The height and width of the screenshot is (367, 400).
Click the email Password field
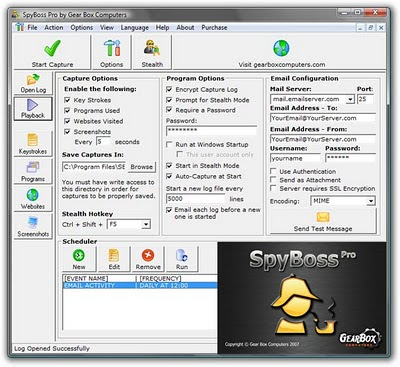coord(350,158)
